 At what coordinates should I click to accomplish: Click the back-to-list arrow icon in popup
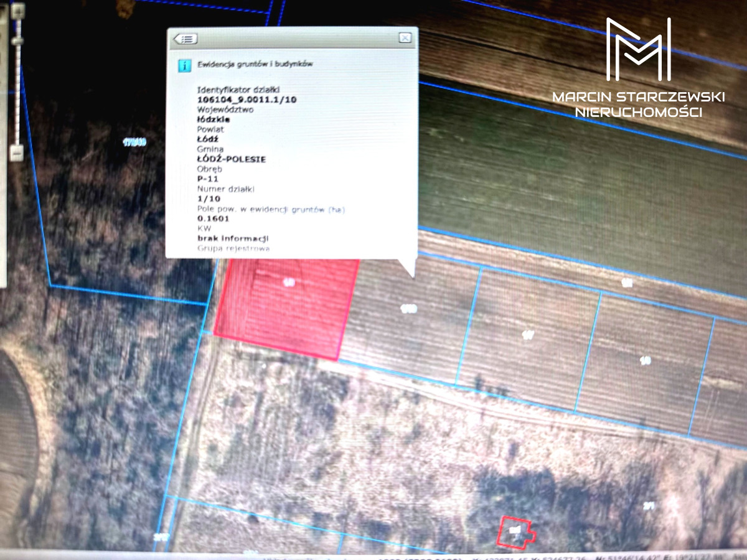(186, 39)
